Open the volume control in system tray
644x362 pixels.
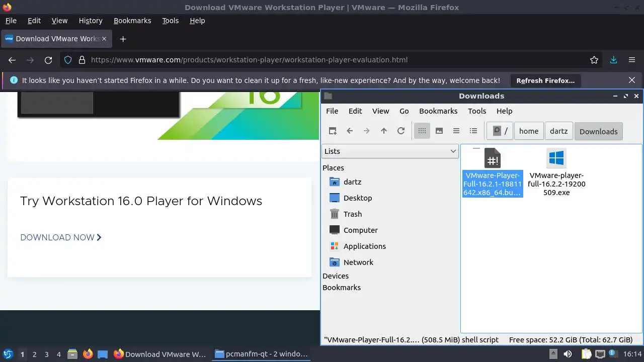tap(568, 354)
